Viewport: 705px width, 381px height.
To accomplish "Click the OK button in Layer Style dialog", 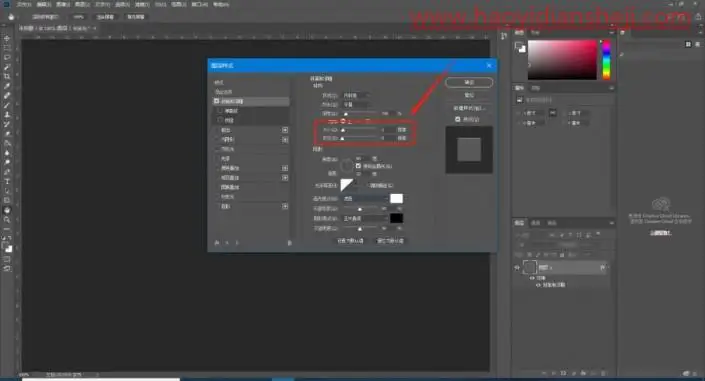I will pos(469,83).
